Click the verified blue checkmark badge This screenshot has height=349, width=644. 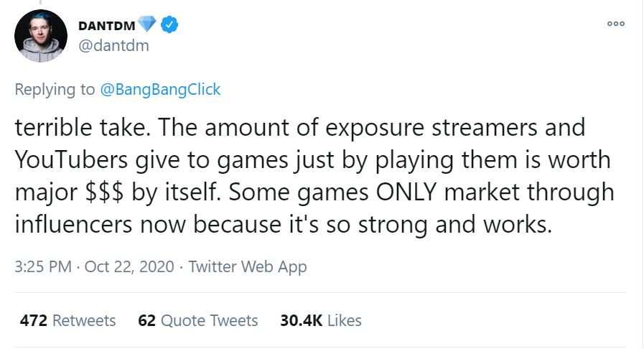(169, 25)
